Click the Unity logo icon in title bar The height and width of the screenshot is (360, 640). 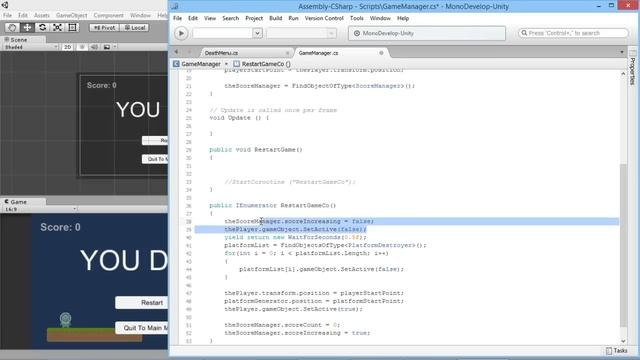click(x=5, y=5)
